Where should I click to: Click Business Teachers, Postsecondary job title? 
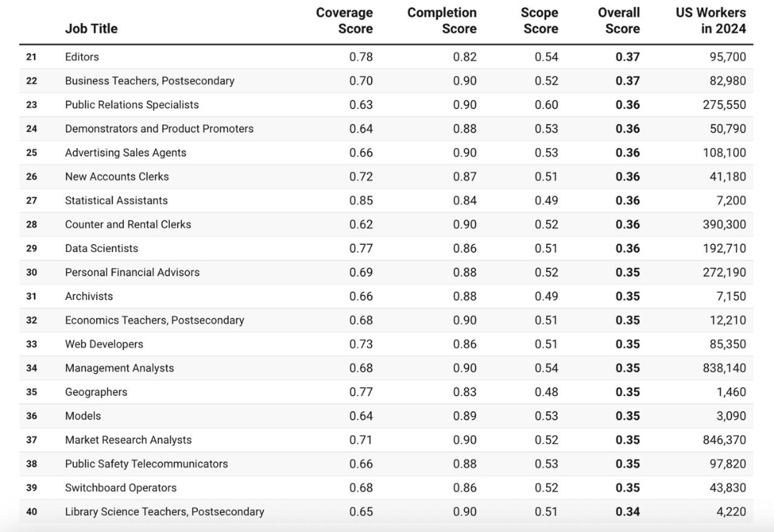149,81
